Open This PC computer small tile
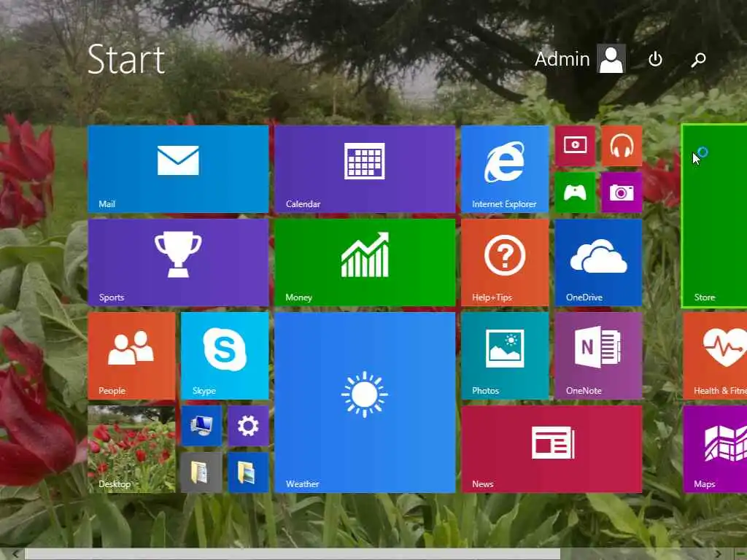The height and width of the screenshot is (560, 747). click(201, 426)
